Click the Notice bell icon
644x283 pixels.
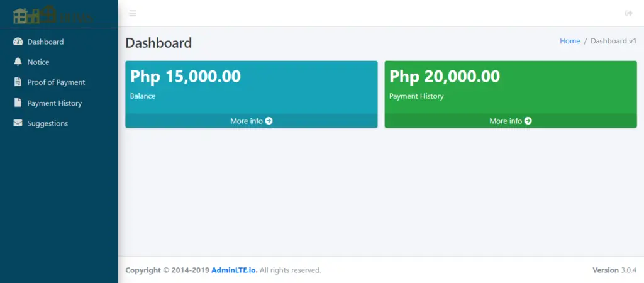18,62
